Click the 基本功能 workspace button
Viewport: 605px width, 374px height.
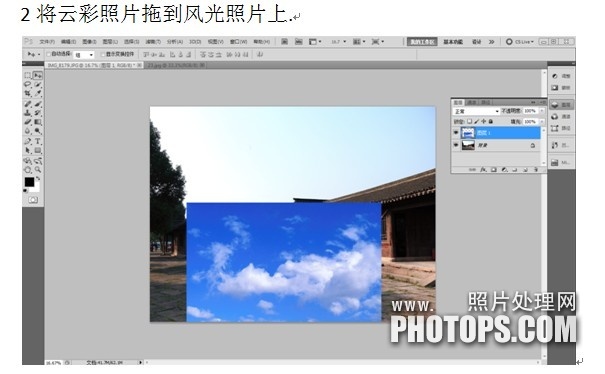point(453,42)
